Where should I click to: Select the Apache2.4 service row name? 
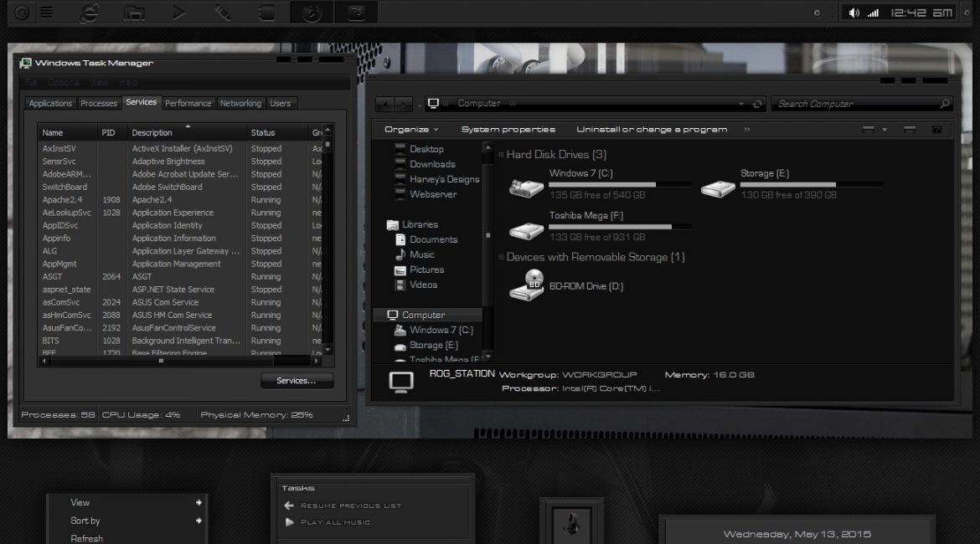pyautogui.click(x=63, y=200)
